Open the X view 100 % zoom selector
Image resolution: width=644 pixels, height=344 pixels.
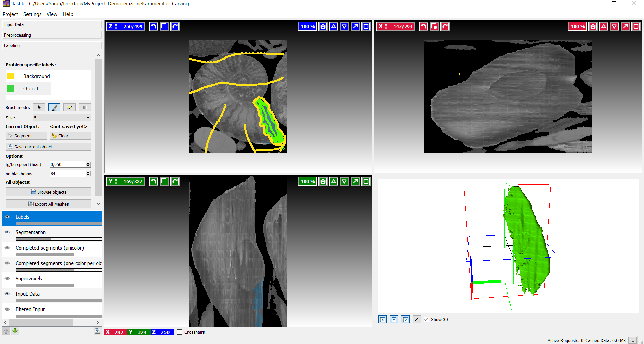click(x=577, y=26)
